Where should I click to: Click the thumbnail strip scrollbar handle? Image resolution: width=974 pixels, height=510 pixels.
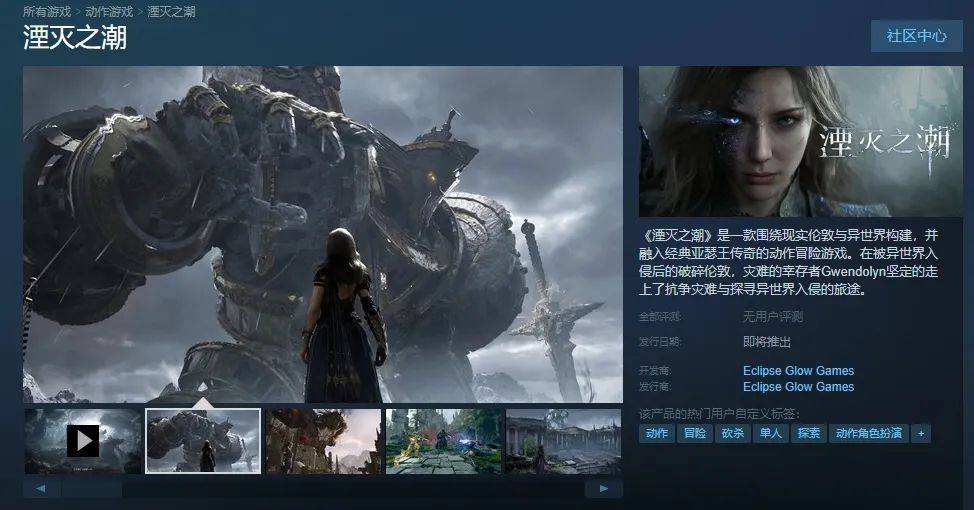coord(92,489)
